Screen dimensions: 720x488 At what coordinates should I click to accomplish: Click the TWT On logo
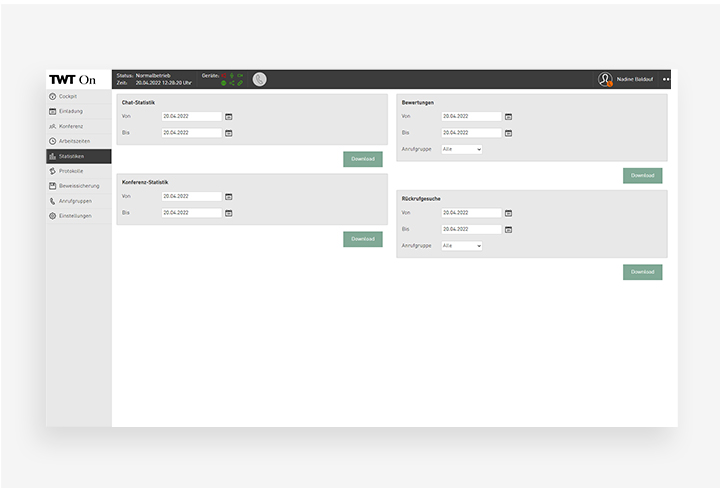(x=73, y=79)
